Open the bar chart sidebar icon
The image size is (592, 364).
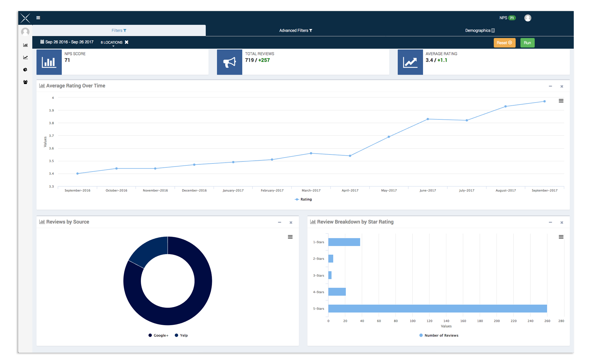click(25, 45)
